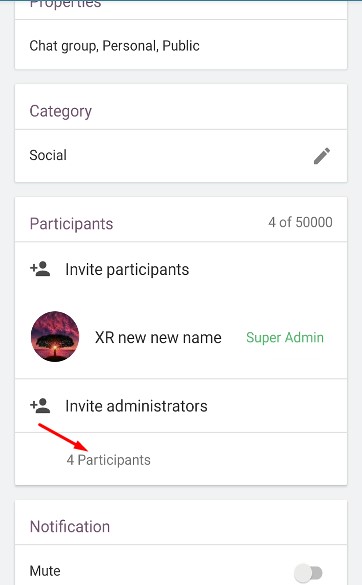Click the Social row next to pencil
The height and width of the screenshot is (585, 362).
(181, 156)
